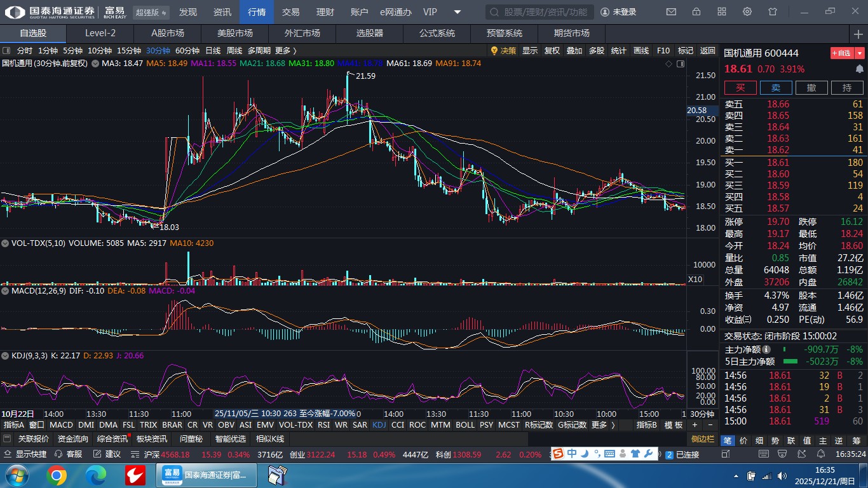The width and height of the screenshot is (868, 488).
Task: Toggle the 侧边栏 sidebar display
Action: click(x=703, y=439)
